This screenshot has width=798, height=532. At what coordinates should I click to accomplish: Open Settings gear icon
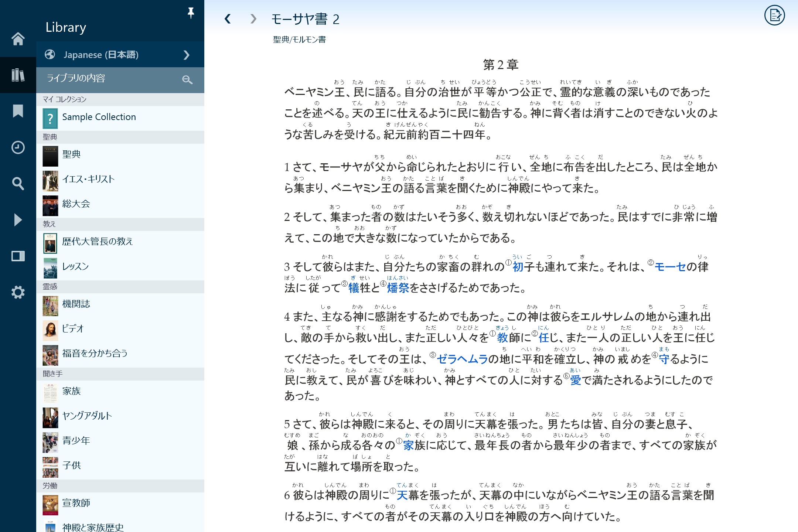click(18, 292)
